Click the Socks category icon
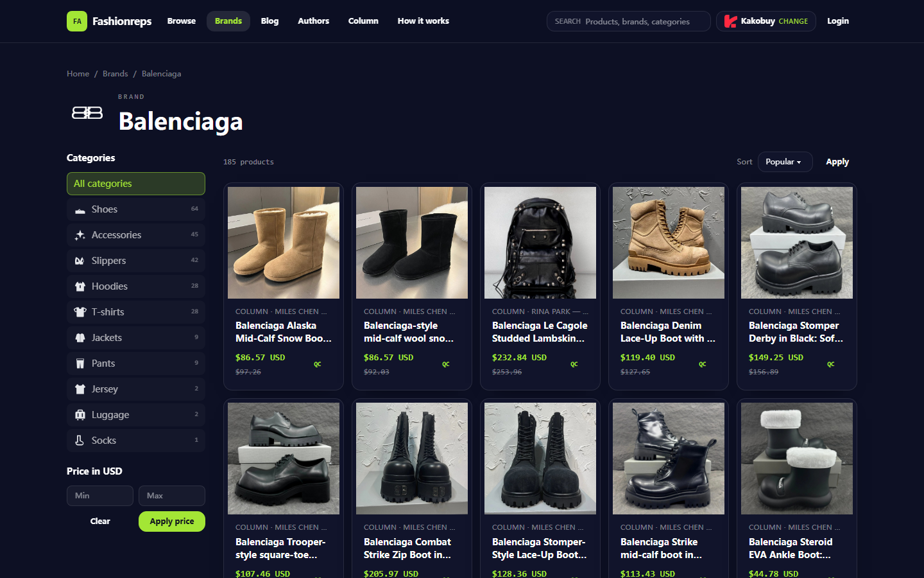 coord(80,441)
